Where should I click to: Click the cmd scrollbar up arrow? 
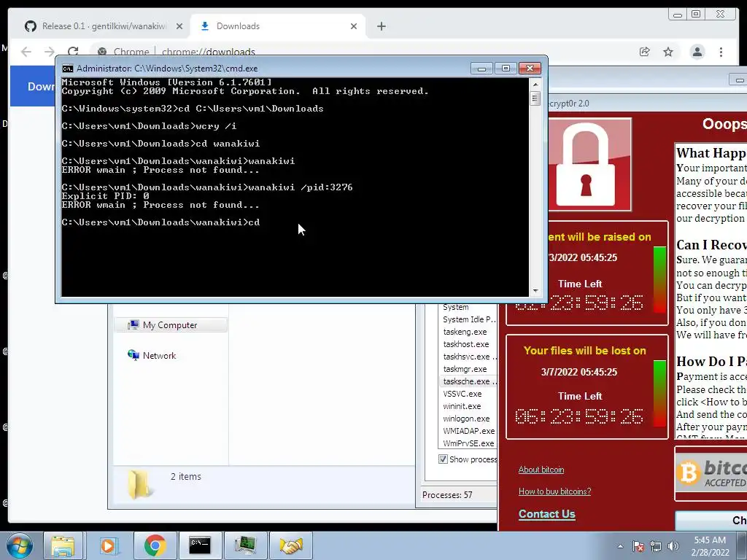535,85
